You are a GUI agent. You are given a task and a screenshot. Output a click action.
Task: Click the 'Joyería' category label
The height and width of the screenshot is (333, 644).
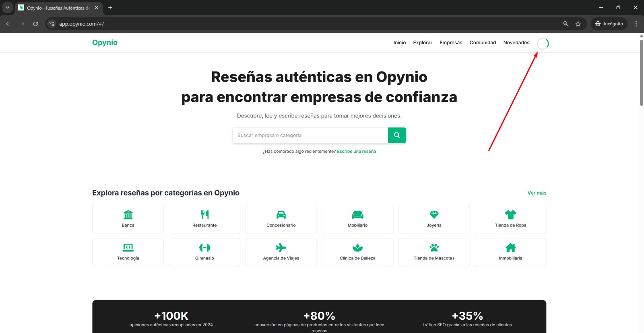pos(434,225)
